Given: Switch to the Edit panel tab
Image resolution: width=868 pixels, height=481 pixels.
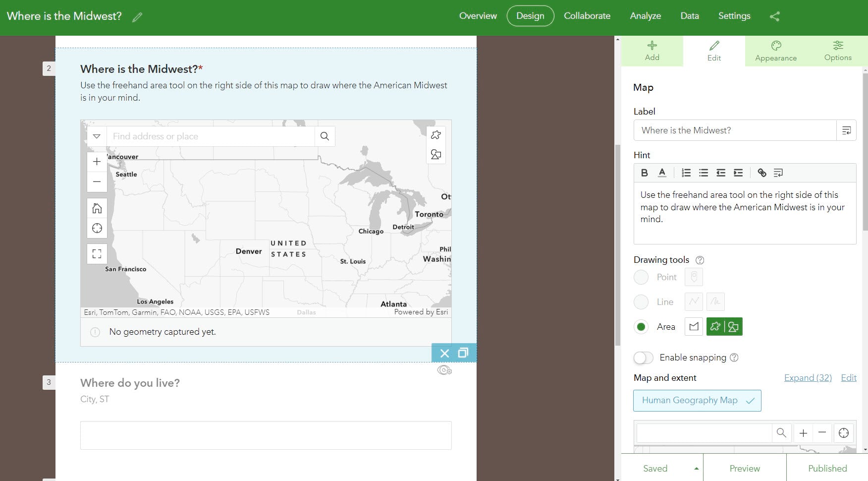Looking at the screenshot, I should point(714,51).
